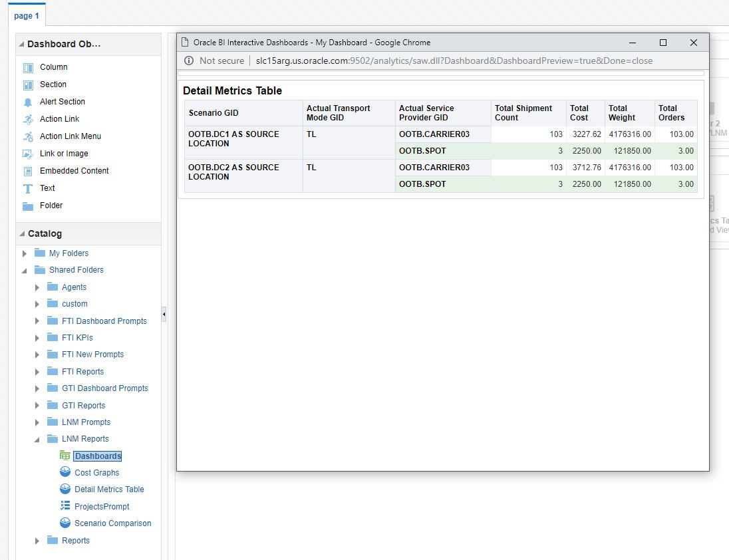The height and width of the screenshot is (560, 729).
Task: Click the left pane collapse splitter arrow
Action: (164, 314)
